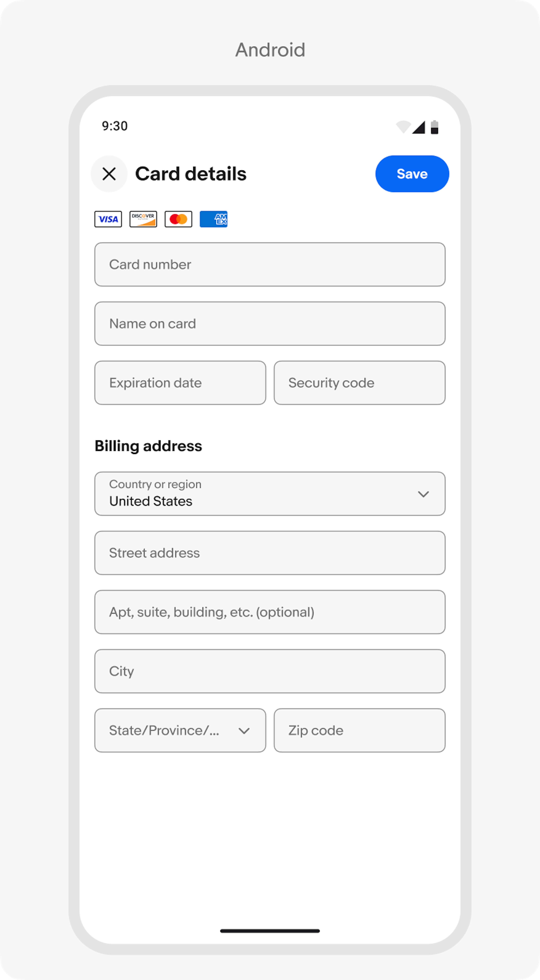Viewport: 540px width, 980px height.
Task: Click the battery status icon
Action: [x=435, y=127]
